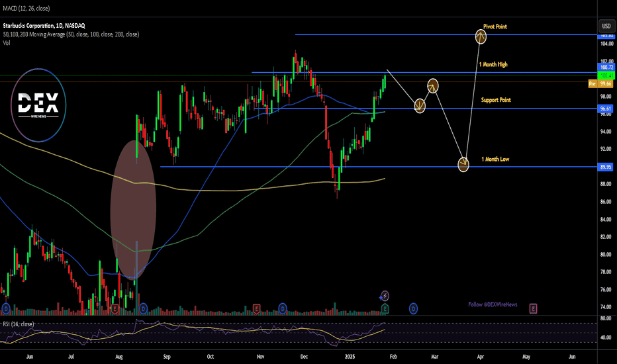617x364 pixels.
Task: Open the USD currency selector
Action: (x=606, y=26)
